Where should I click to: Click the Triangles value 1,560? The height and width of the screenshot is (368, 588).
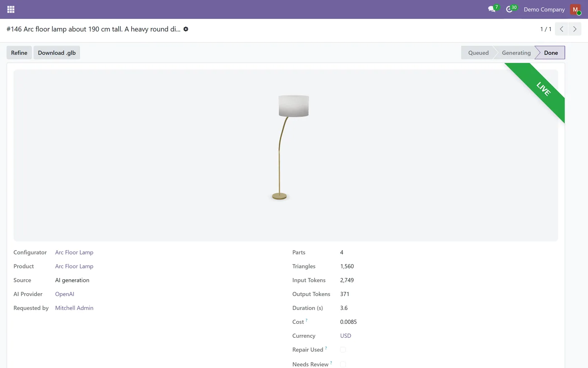coord(347,266)
